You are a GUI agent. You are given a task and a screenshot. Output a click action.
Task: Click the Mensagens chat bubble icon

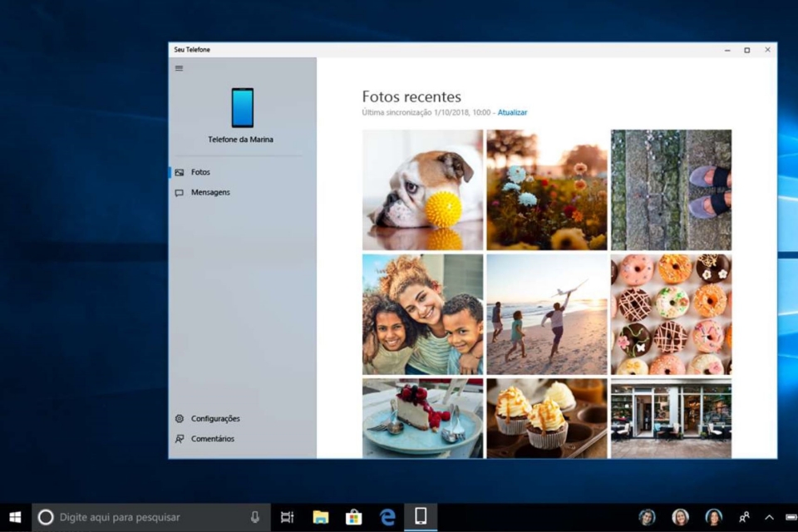click(x=180, y=193)
